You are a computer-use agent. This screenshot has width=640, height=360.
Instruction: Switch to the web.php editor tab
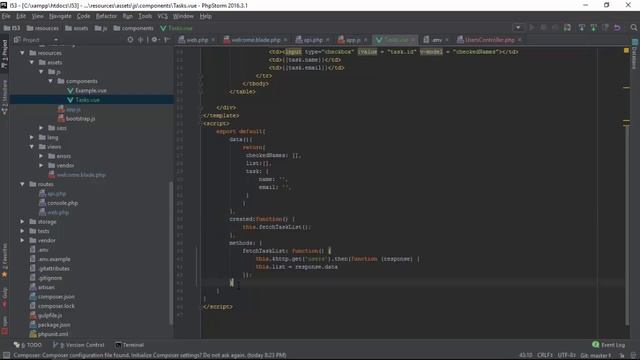point(197,40)
